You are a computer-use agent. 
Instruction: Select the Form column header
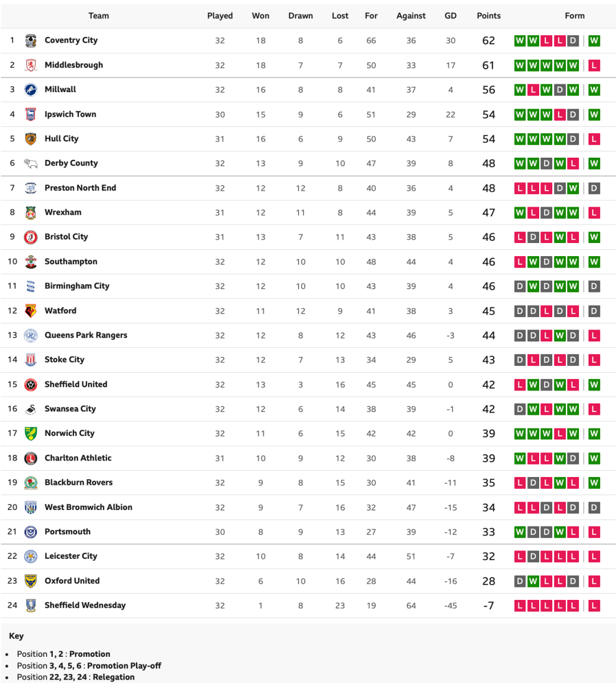[x=574, y=15]
